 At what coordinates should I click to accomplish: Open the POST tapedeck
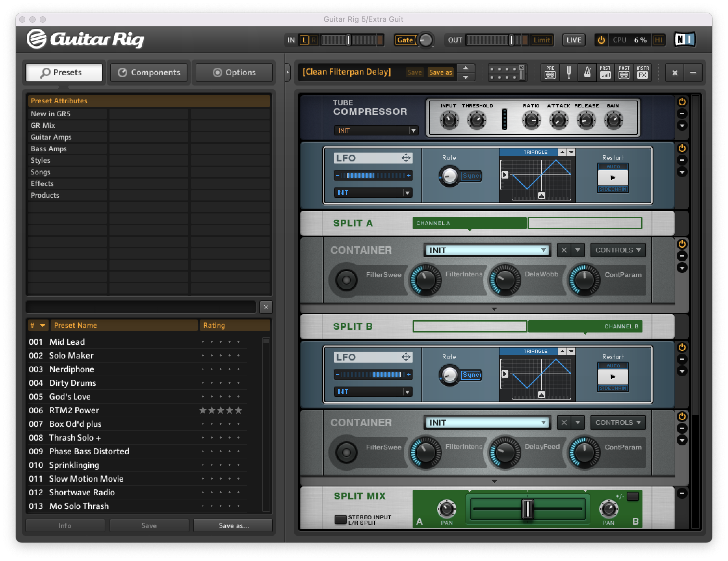tap(624, 73)
